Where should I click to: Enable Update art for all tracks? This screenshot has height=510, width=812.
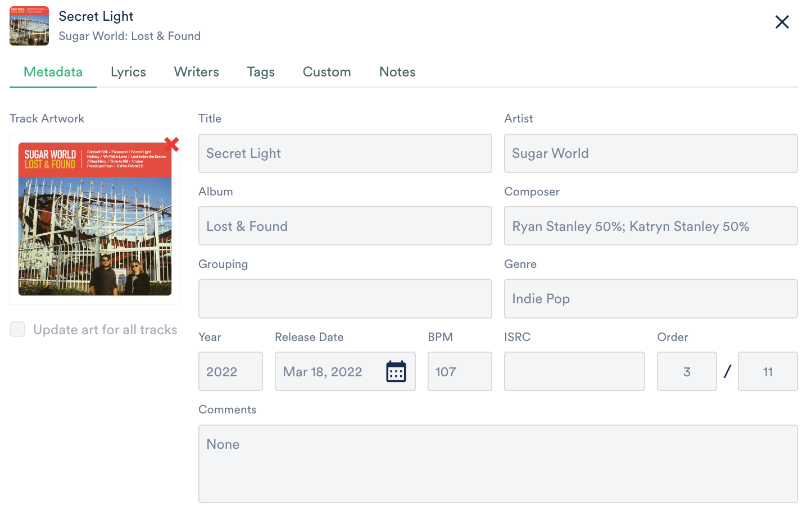[17, 330]
